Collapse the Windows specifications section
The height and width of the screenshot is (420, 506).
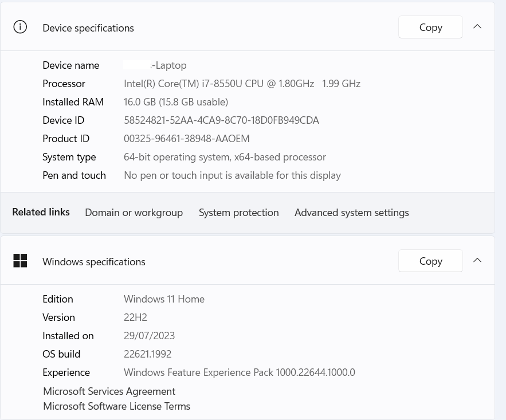pyautogui.click(x=477, y=260)
